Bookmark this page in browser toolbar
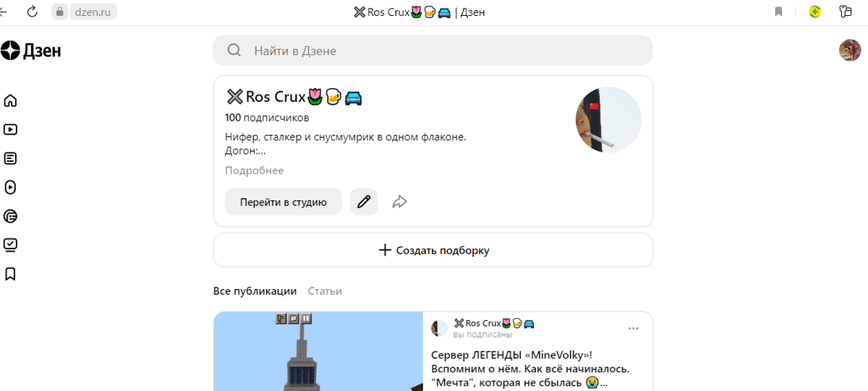The image size is (868, 391). pyautogui.click(x=779, y=12)
